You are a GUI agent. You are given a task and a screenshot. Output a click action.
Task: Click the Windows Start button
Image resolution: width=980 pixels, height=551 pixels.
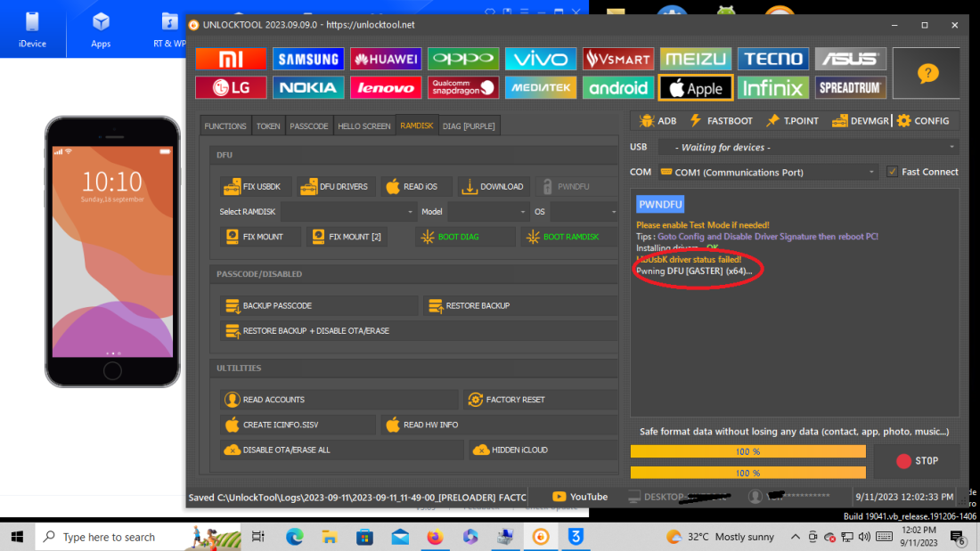click(x=17, y=537)
